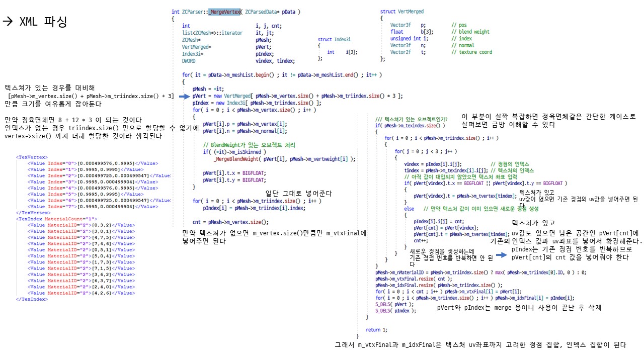
Task: Click the '// normal' comment in VertMerged
Action: click(x=462, y=45)
